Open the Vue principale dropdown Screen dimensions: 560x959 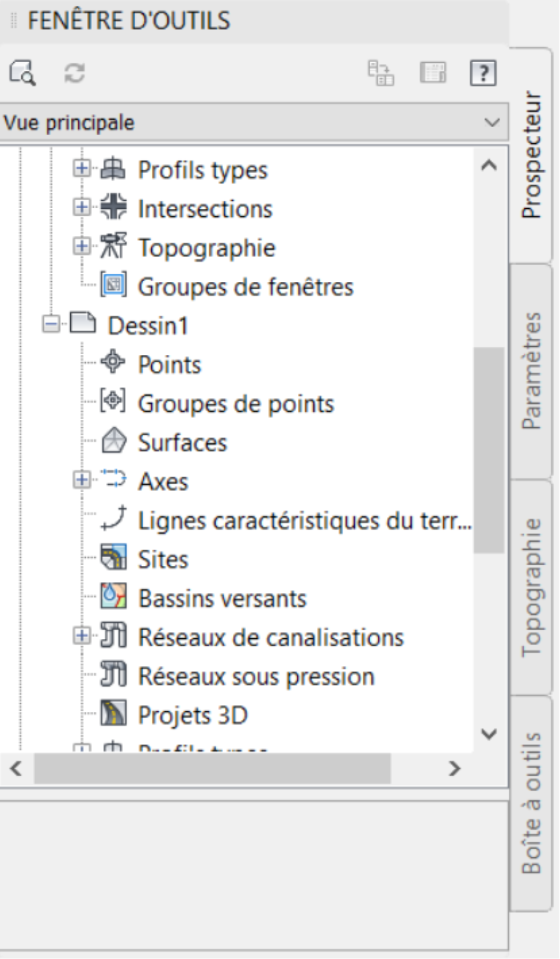(491, 122)
